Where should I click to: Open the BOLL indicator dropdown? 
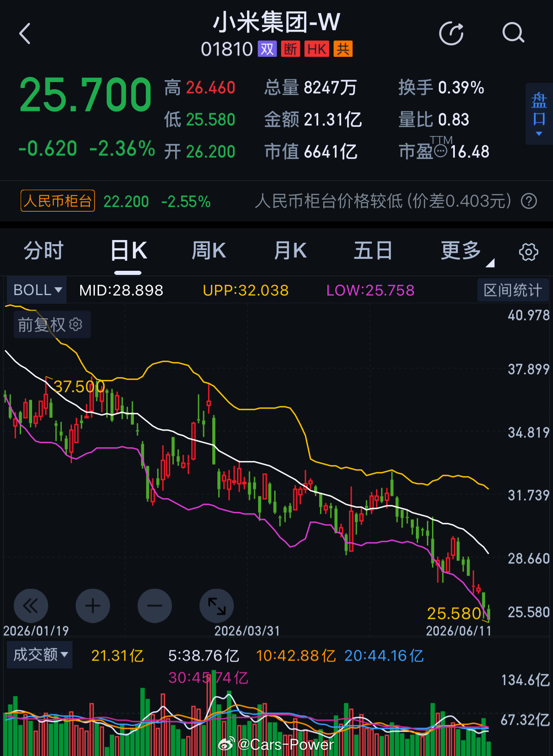(x=38, y=290)
